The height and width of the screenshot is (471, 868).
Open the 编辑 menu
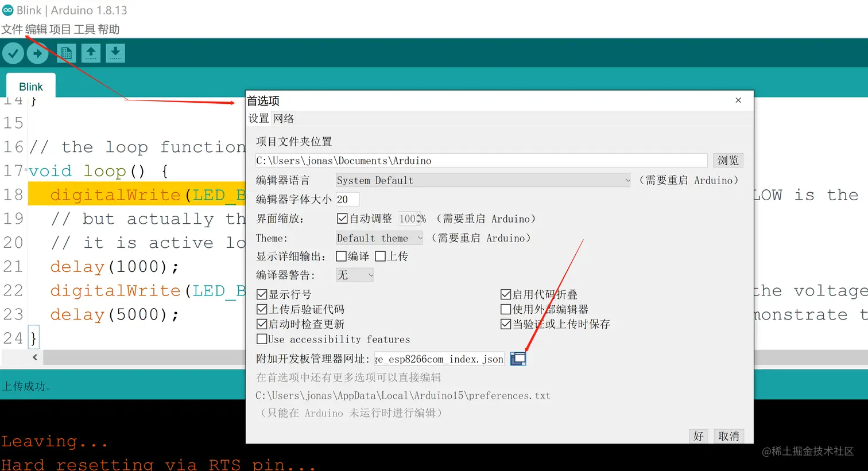click(36, 29)
